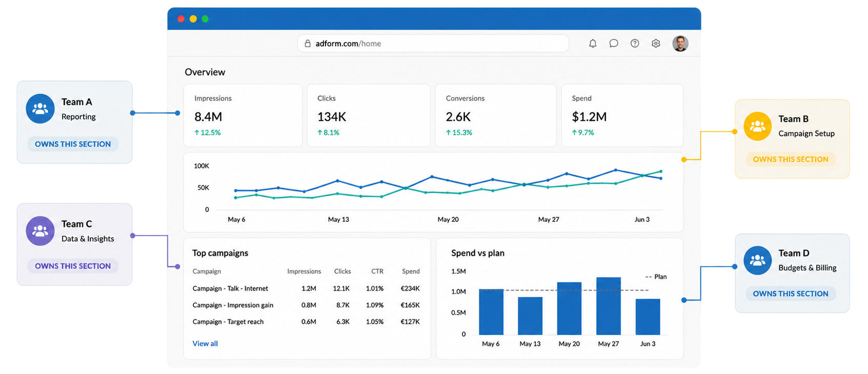868x374 pixels.
Task: Click the Team C group icon
Action: 40,231
